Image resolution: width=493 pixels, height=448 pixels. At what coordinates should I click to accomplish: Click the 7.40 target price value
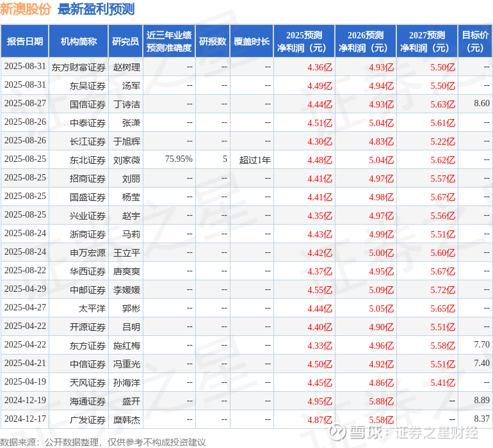(481, 363)
